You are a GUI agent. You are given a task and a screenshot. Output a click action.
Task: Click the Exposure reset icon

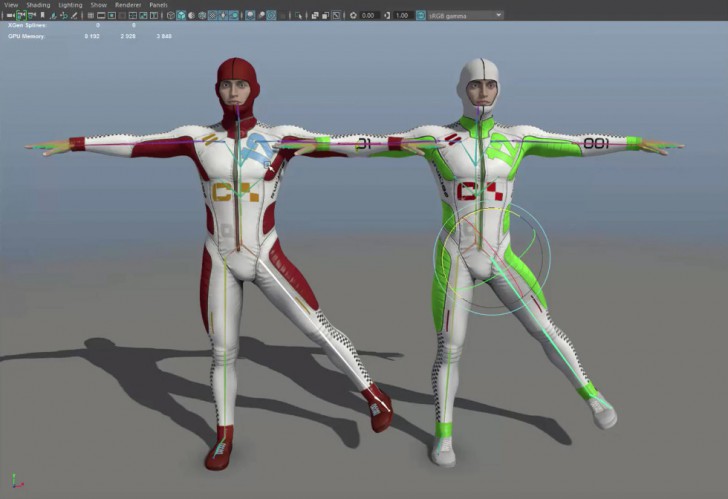click(x=353, y=16)
